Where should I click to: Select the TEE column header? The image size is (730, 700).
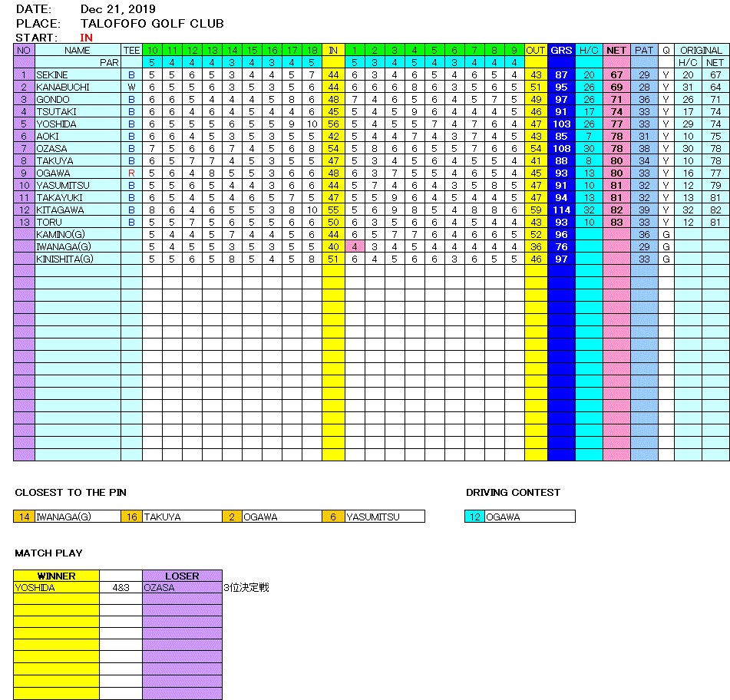point(131,50)
